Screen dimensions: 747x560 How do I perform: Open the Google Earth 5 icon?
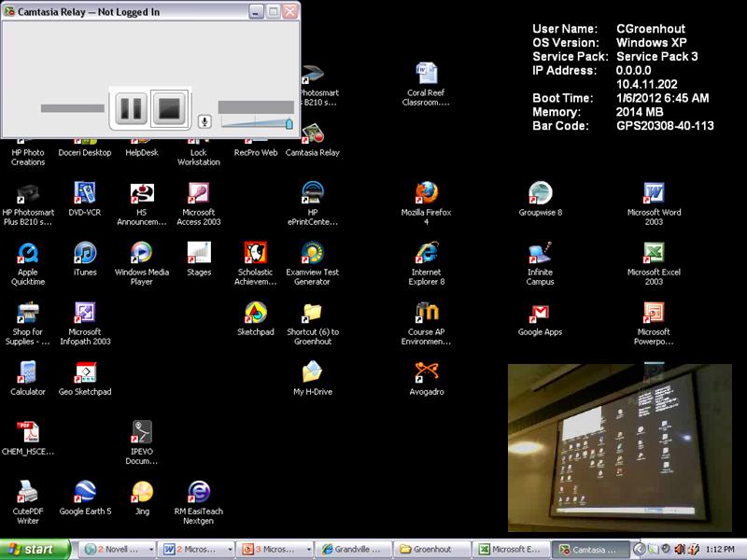tap(85, 498)
